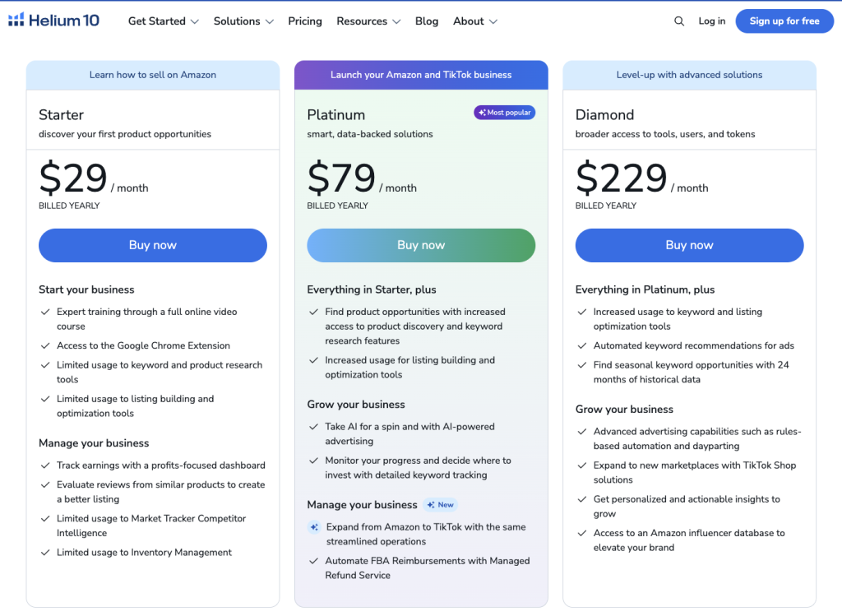The width and height of the screenshot is (842, 616).
Task: Buy the Starter plan now
Action: tap(153, 245)
